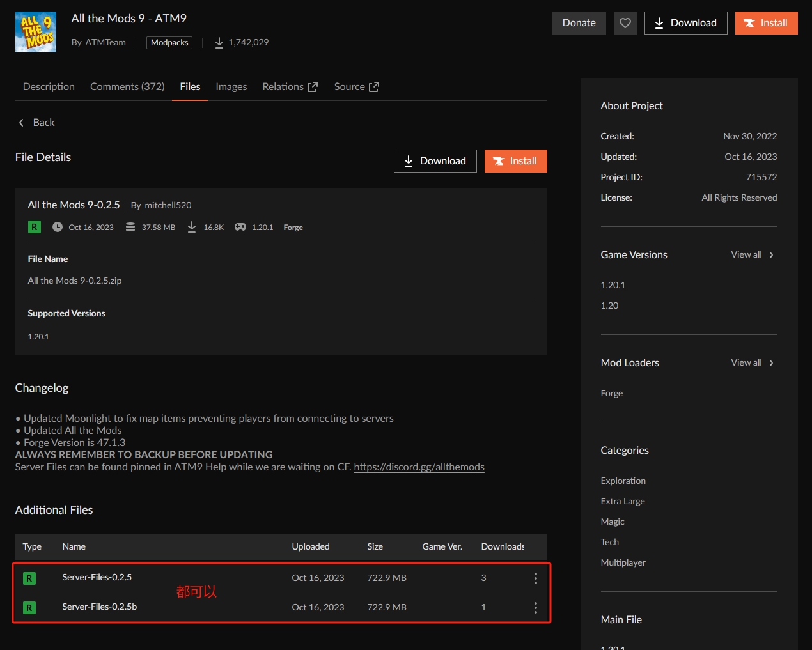
Task: Open the Comments (372) tab
Action: click(x=127, y=87)
